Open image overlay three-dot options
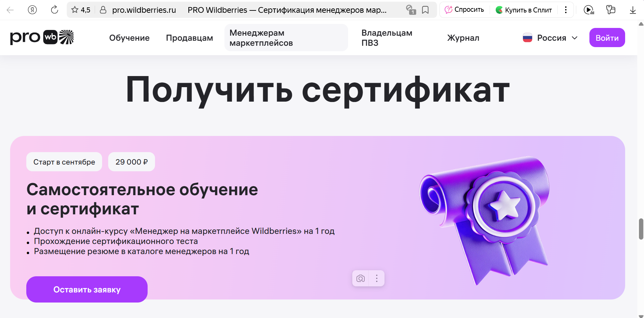644x318 pixels. pyautogui.click(x=377, y=279)
